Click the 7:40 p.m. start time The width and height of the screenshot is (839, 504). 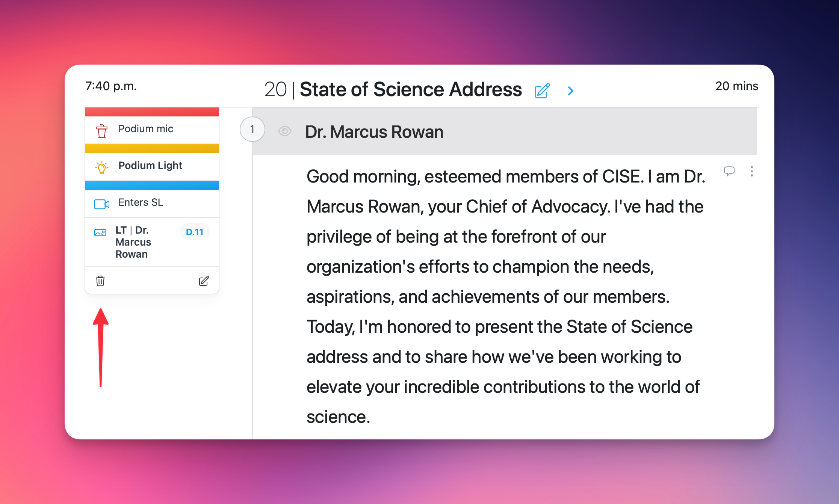point(111,86)
